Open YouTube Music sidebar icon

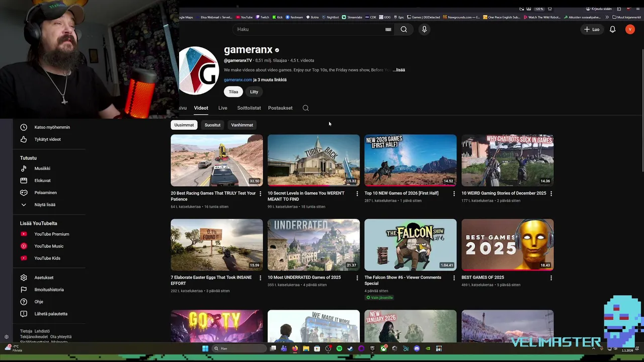(x=24, y=246)
